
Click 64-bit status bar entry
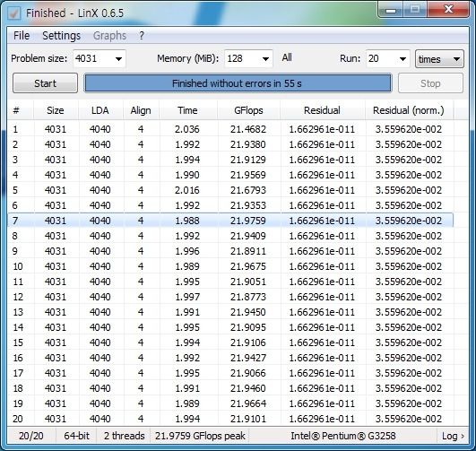76,436
